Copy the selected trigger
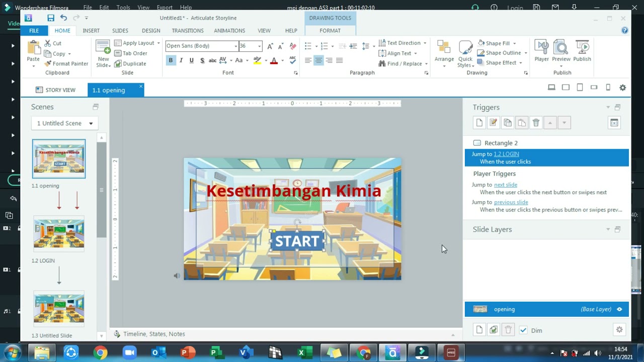The width and height of the screenshot is (644, 362). tap(508, 123)
